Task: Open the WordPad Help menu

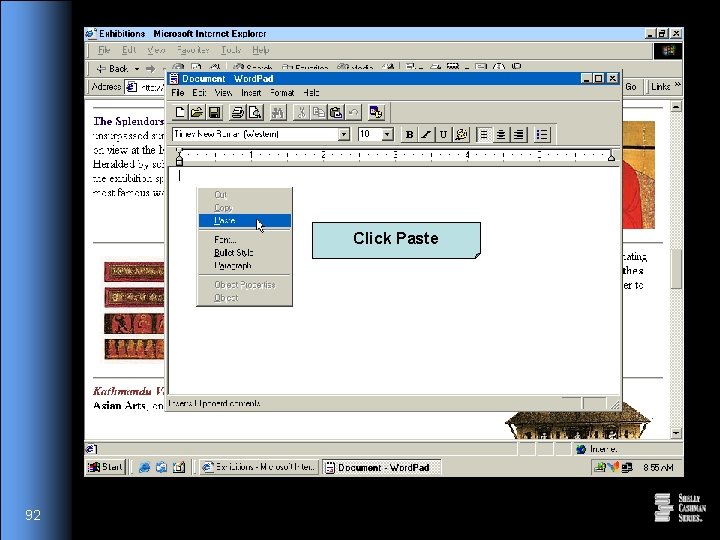Action: coord(311,93)
